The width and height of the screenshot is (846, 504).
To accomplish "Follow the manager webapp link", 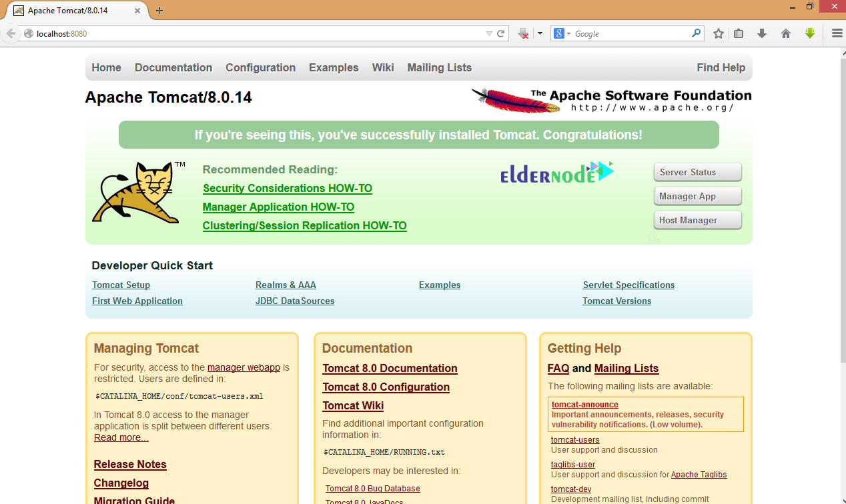I will [x=244, y=367].
